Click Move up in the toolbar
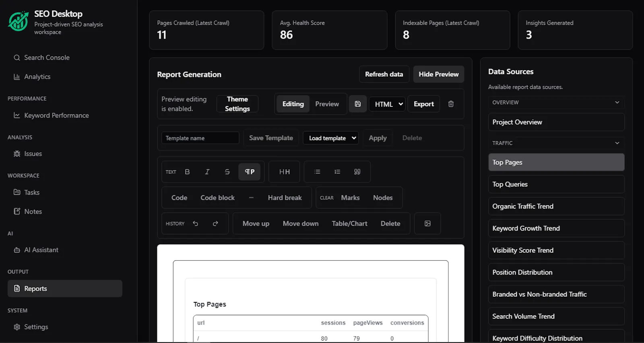The image size is (644, 343). click(x=256, y=223)
